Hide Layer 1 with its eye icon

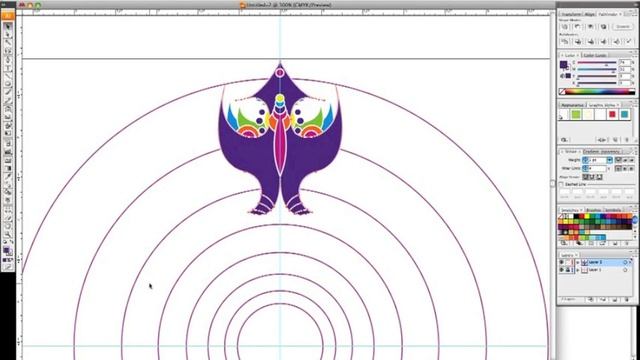click(x=561, y=270)
